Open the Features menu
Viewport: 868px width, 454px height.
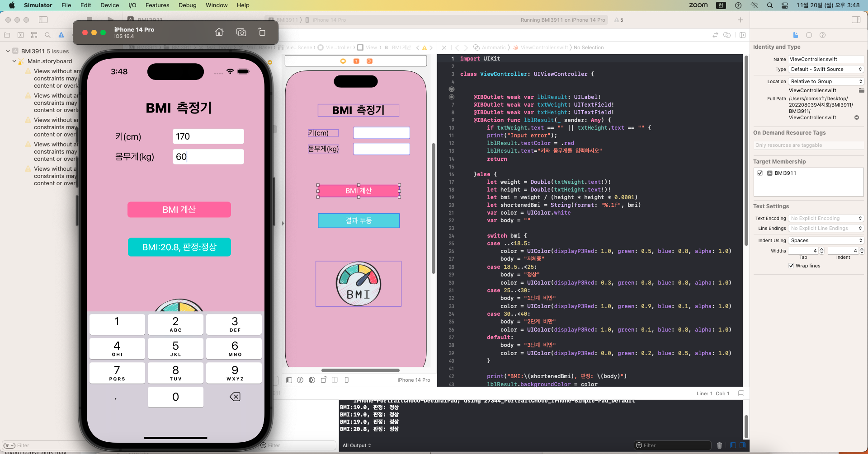pyautogui.click(x=157, y=5)
